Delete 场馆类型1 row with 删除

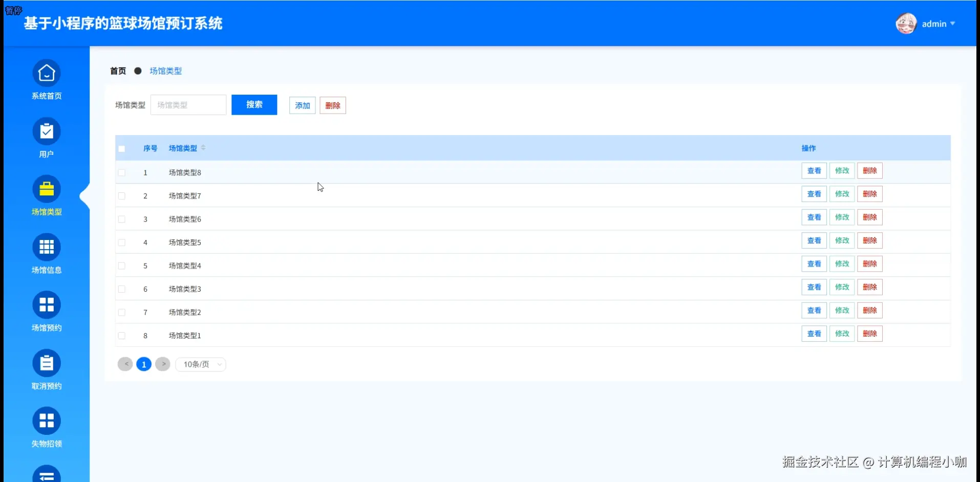(870, 334)
